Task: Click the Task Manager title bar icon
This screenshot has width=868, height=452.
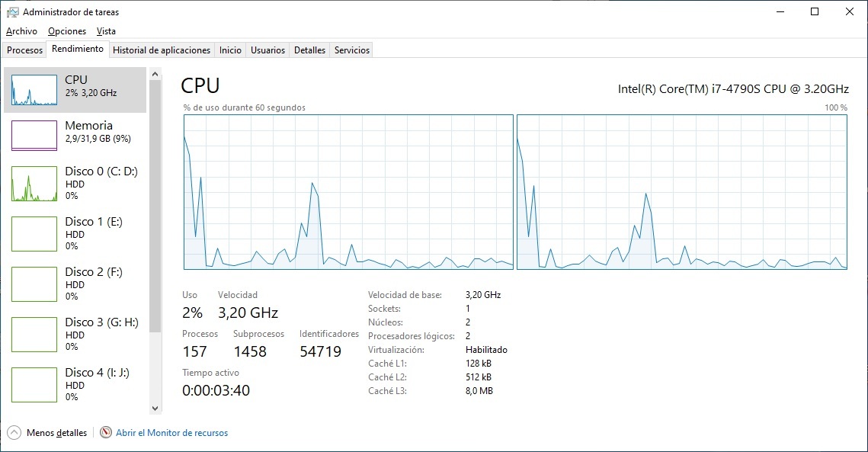Action: (12, 12)
